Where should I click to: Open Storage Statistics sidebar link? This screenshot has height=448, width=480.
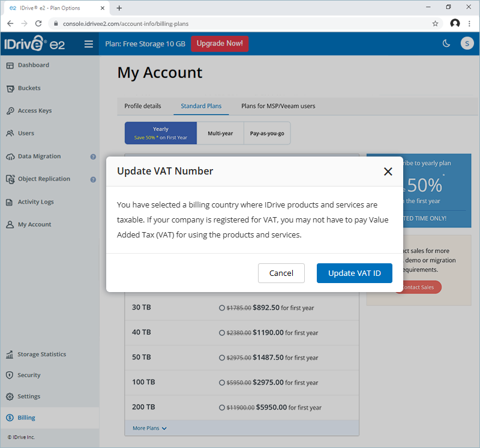point(41,354)
